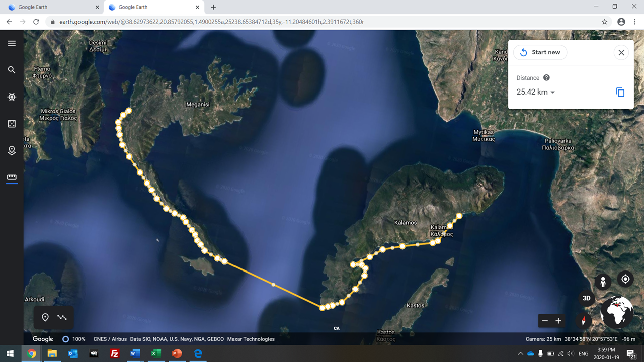Select the second Google Earth tab
Screen dimensions: 644x362
(153, 7)
